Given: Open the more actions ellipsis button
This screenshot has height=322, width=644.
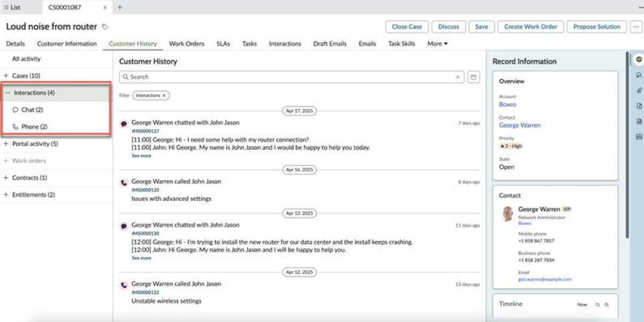Looking at the screenshot, I should [x=636, y=27].
